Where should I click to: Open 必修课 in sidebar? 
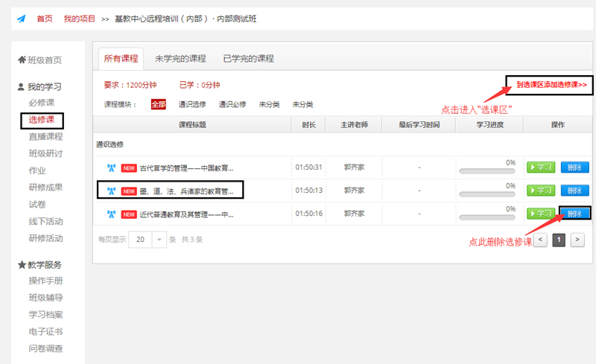(x=42, y=103)
